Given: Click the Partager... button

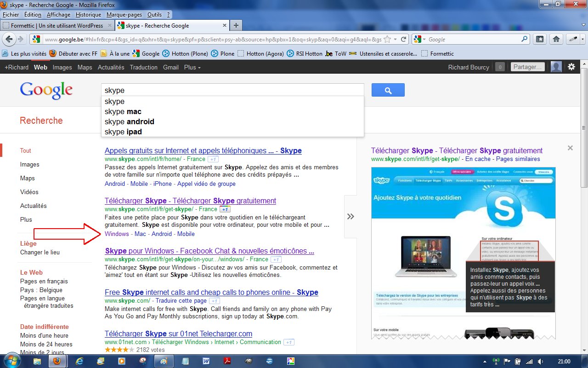Looking at the screenshot, I should [527, 67].
